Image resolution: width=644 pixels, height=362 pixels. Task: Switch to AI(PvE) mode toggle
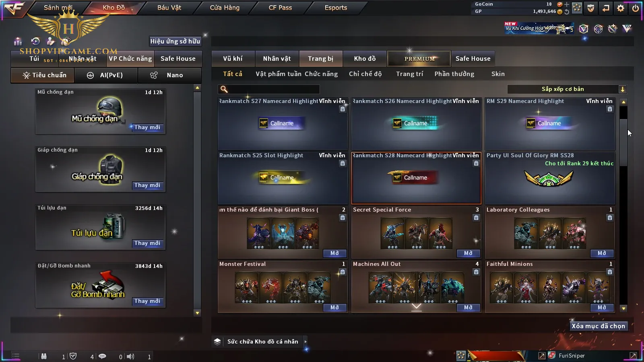coord(106,75)
